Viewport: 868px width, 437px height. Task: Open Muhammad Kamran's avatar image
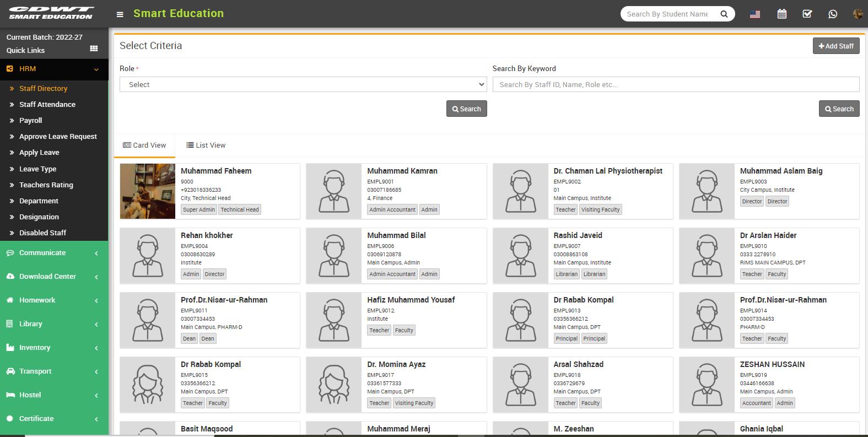pos(334,191)
